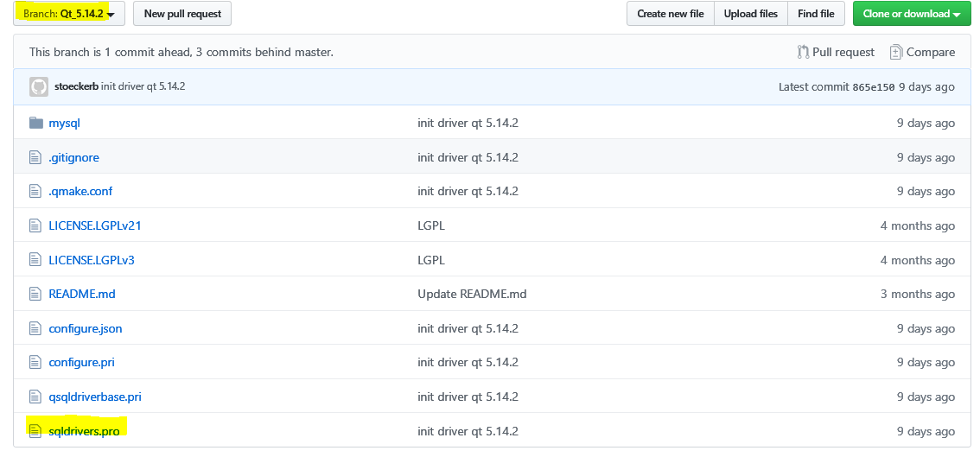Open the stoeckerb user profile link
980x457 pixels.
tap(76, 86)
